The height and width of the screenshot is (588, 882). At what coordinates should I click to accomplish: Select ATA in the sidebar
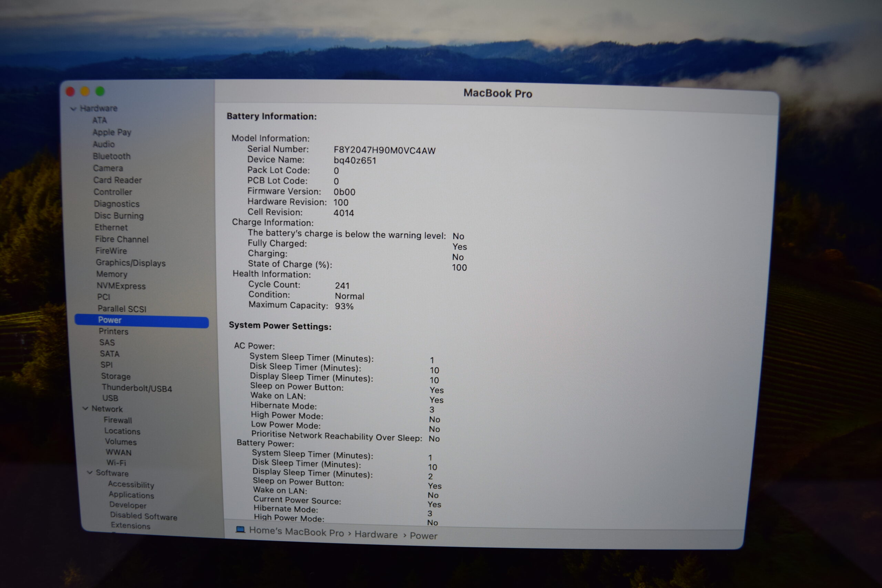[x=100, y=120]
